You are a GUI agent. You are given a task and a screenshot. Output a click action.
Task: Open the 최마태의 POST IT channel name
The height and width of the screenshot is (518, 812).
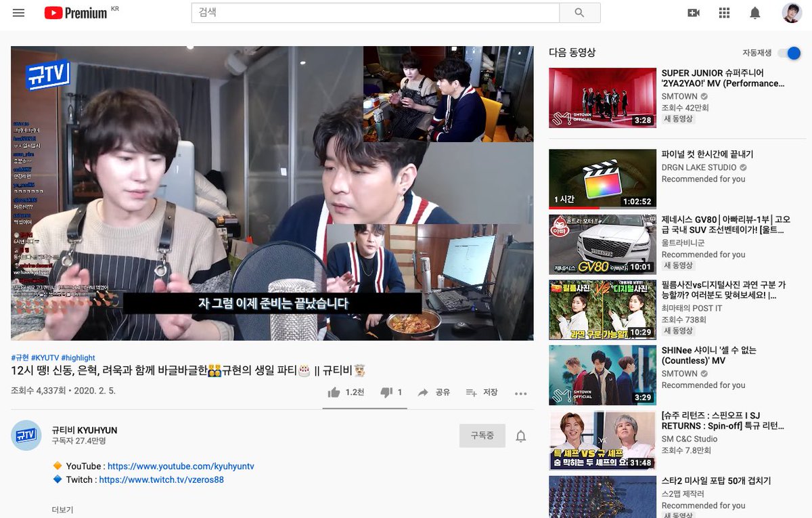[692, 308]
